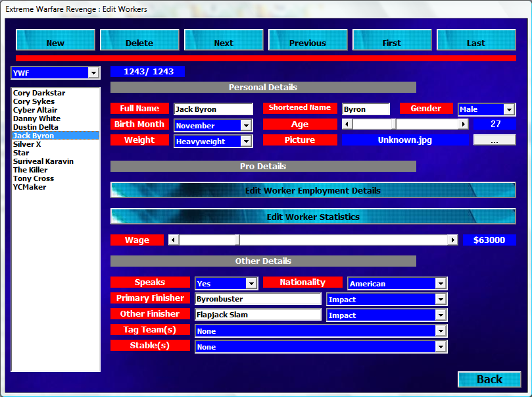Open the Gender dropdown showing Male
Image resolution: width=532 pixels, height=397 pixels.
tap(508, 109)
